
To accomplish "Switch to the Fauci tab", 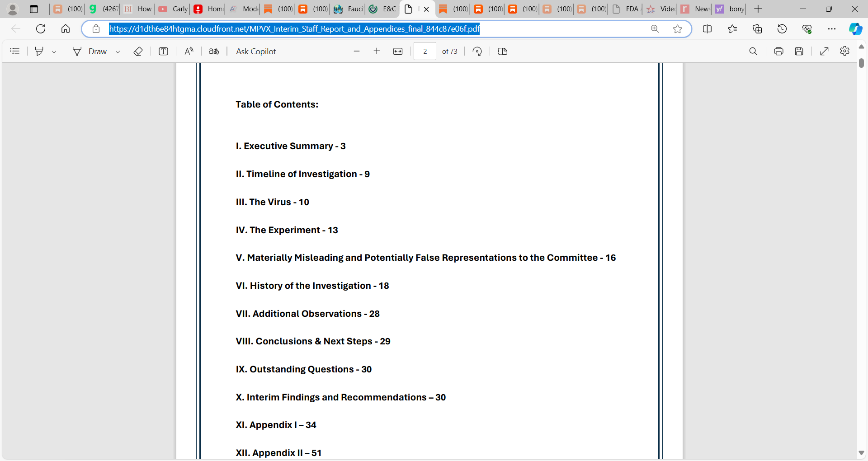I will 348,9.
